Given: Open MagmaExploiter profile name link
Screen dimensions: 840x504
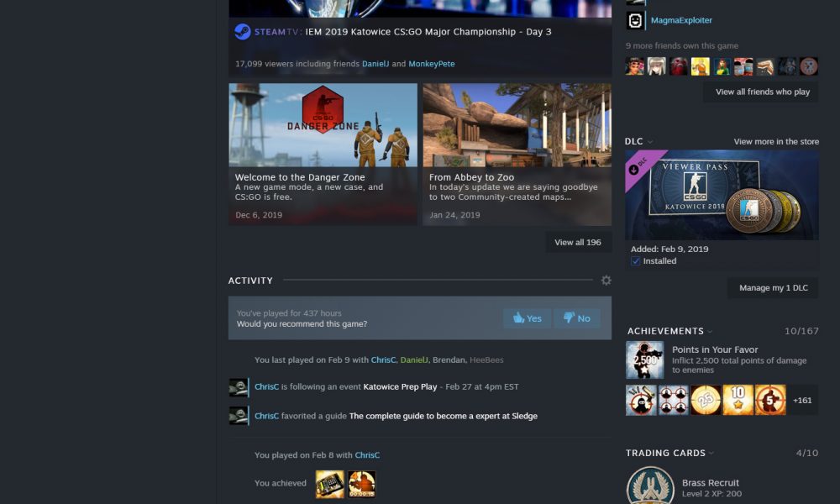Looking at the screenshot, I should click(681, 20).
